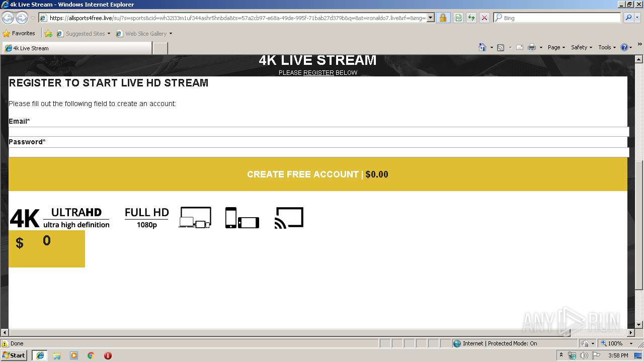Click the browser Forward arrow button
The height and width of the screenshot is (362, 644).
point(22,18)
